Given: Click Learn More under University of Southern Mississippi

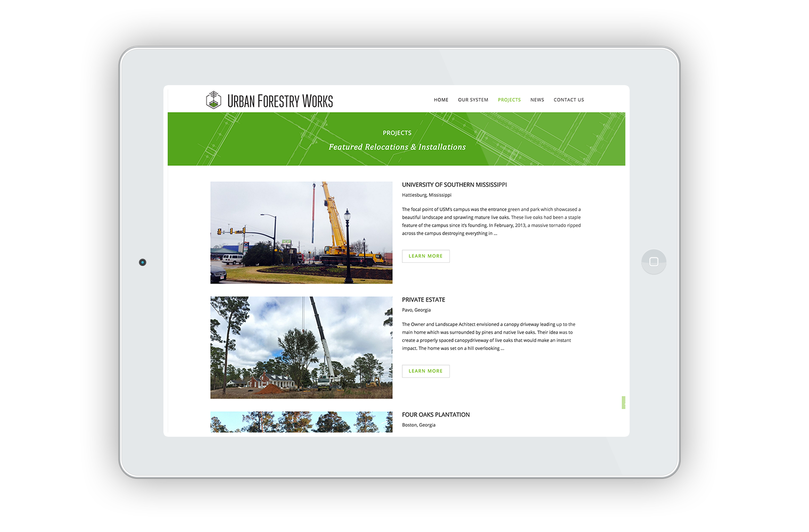Looking at the screenshot, I should click(426, 256).
